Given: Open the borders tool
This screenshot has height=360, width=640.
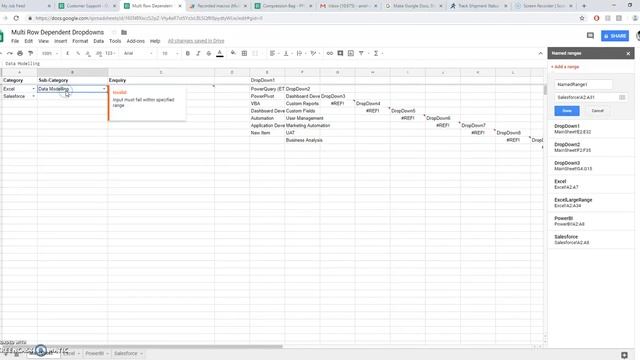Looking at the screenshot, I should tap(244, 53).
